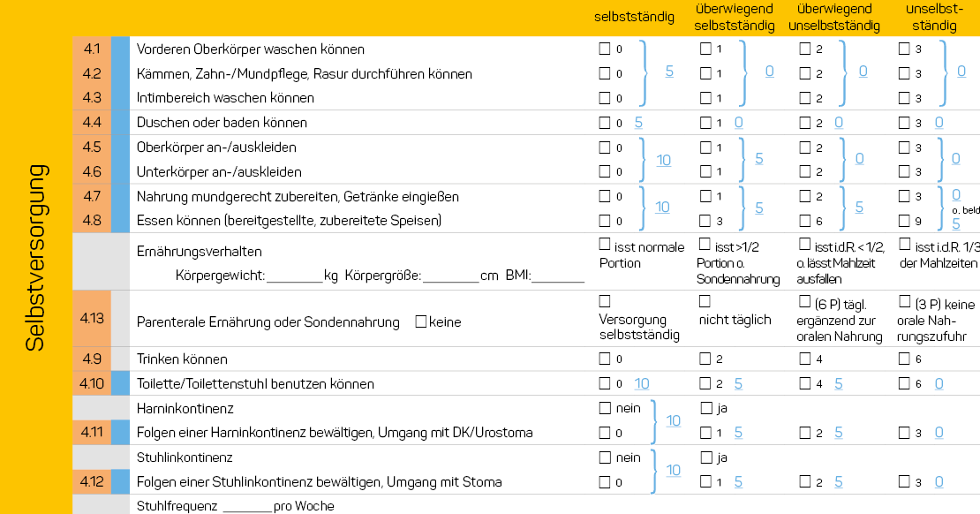
Task: Check box 2 for Toilette/Toilettenstuhl benutzen
Action: click(705, 383)
